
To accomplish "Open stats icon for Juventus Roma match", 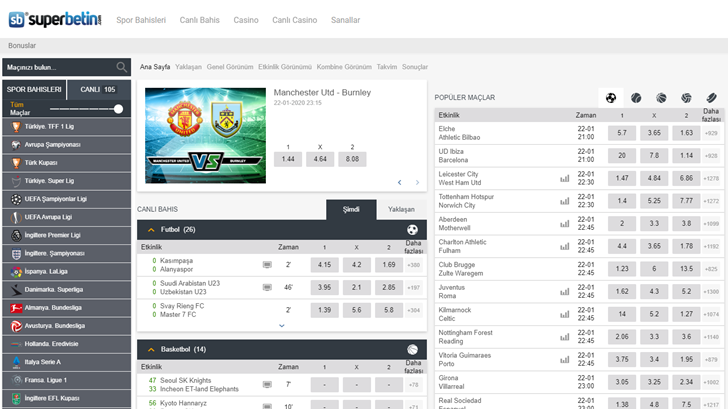I will [x=565, y=292].
